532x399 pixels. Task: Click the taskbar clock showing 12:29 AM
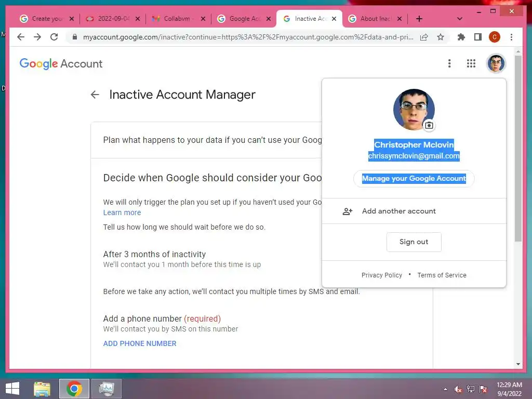(x=509, y=389)
